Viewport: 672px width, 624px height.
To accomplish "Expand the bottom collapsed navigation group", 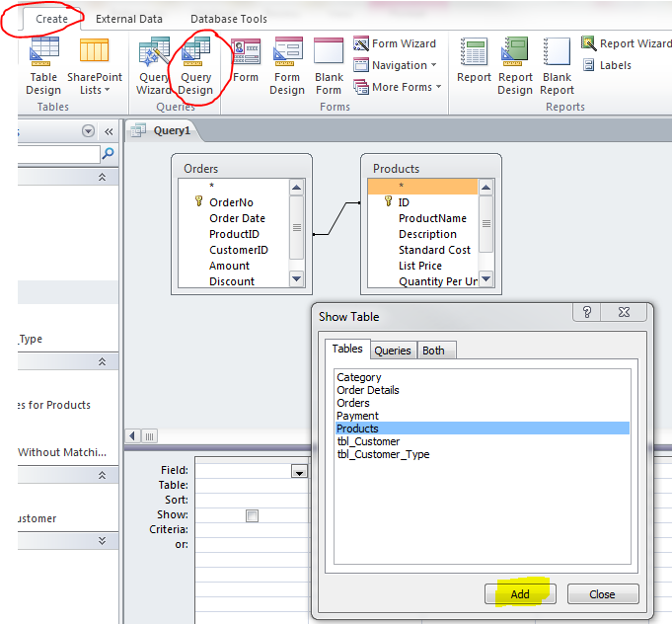I will point(102,540).
